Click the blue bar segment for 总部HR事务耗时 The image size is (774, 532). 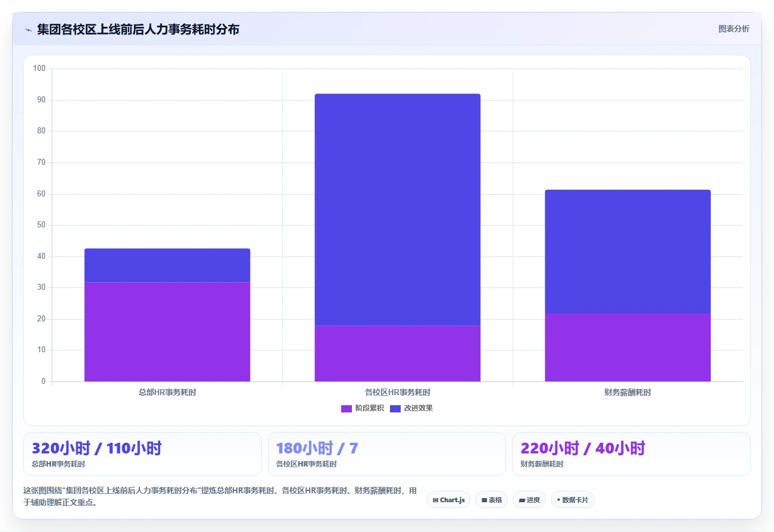[167, 265]
